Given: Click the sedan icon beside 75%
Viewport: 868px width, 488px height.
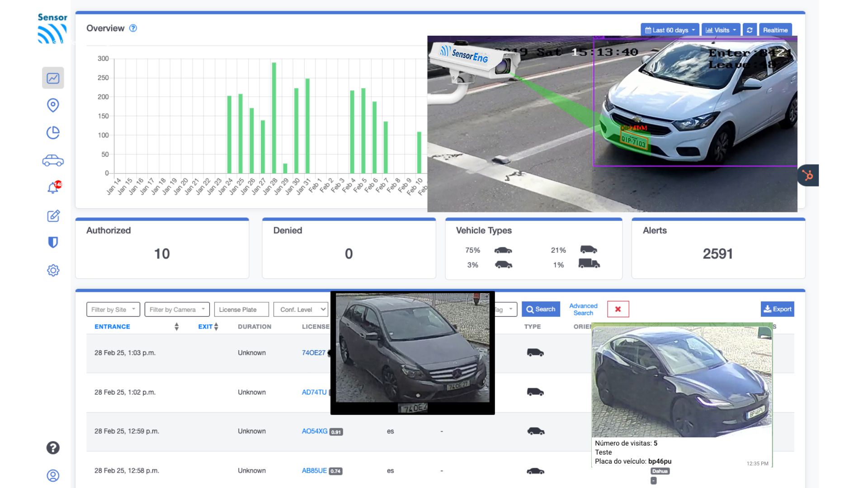Looking at the screenshot, I should tap(503, 250).
